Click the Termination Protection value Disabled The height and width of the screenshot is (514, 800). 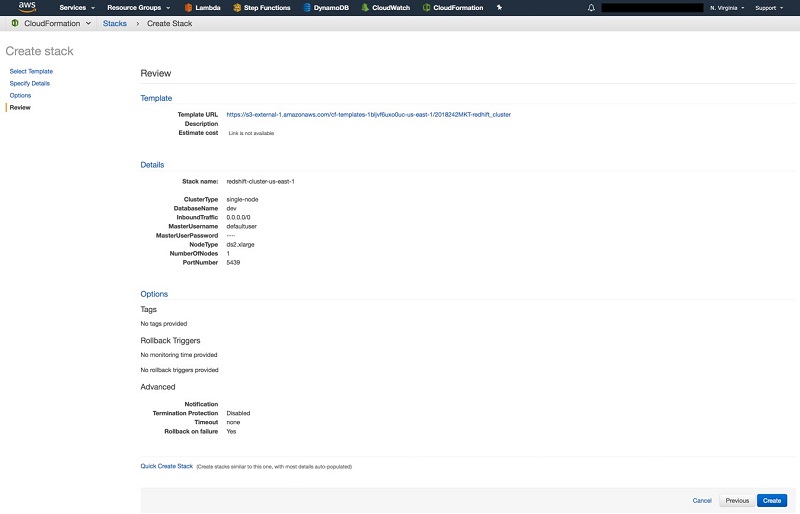tap(238, 413)
